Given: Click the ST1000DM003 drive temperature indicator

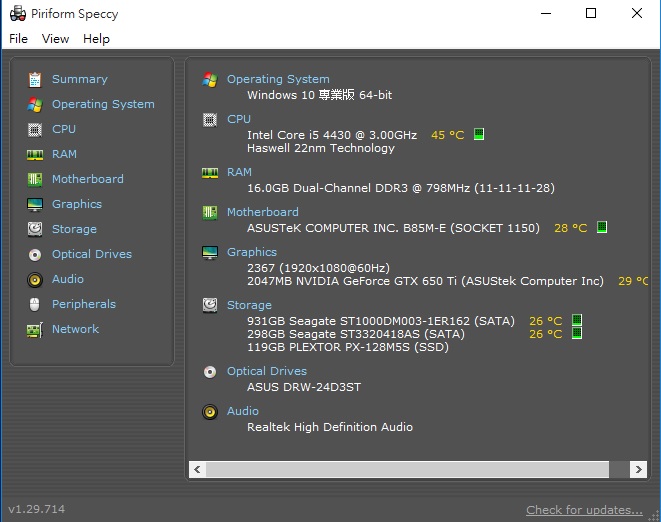Looking at the screenshot, I should (577, 320).
